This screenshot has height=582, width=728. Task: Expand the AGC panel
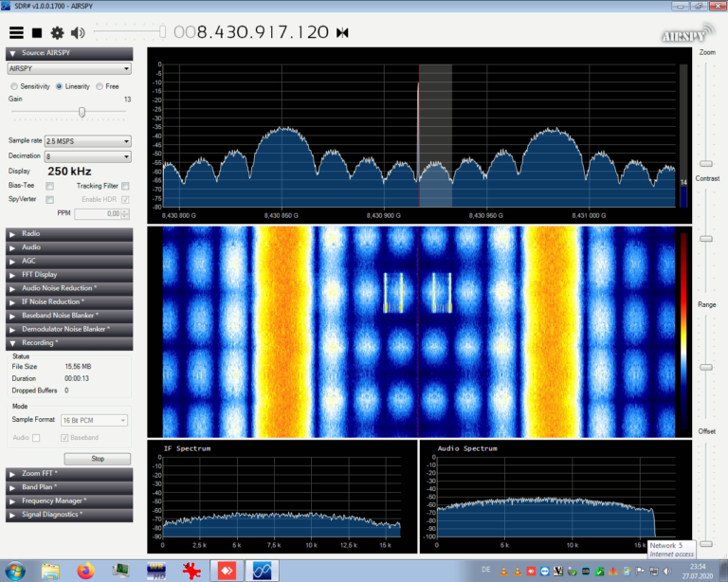[69, 262]
